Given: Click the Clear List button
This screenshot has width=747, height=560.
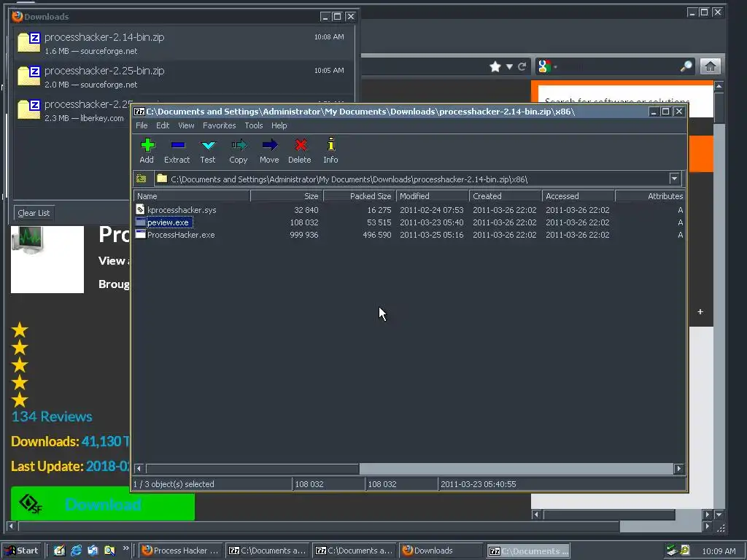Looking at the screenshot, I should [34, 213].
